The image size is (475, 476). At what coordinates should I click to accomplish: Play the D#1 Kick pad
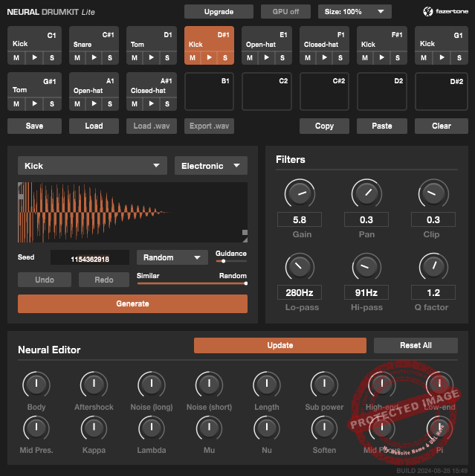(210, 57)
